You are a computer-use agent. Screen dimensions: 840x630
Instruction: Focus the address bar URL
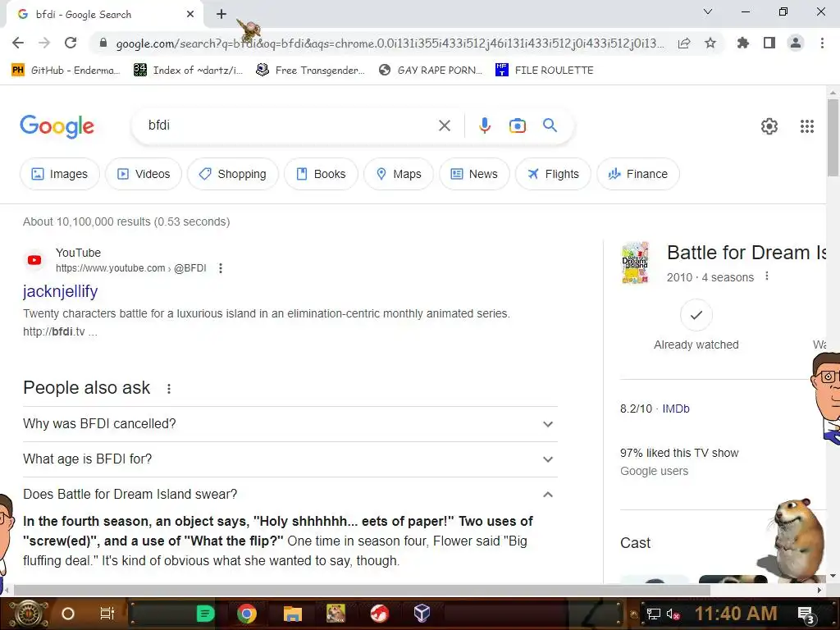click(x=390, y=43)
